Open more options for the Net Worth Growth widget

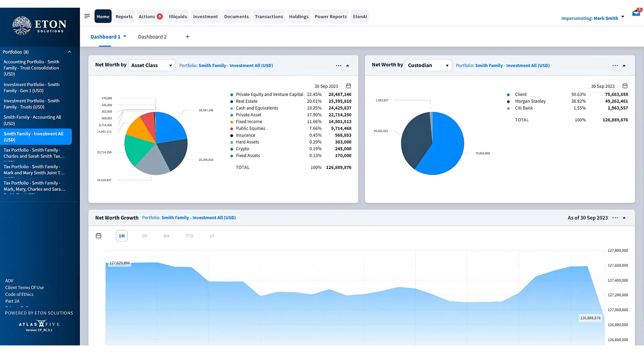pyautogui.click(x=615, y=218)
